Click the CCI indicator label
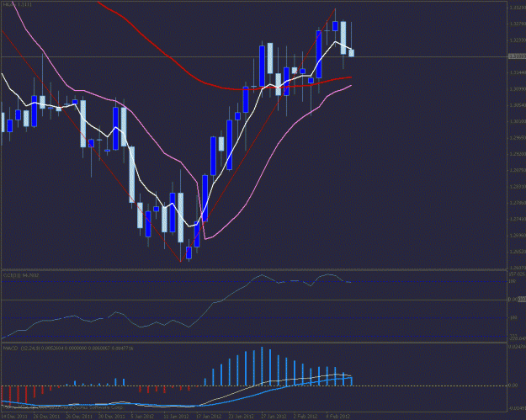 click(x=21, y=275)
